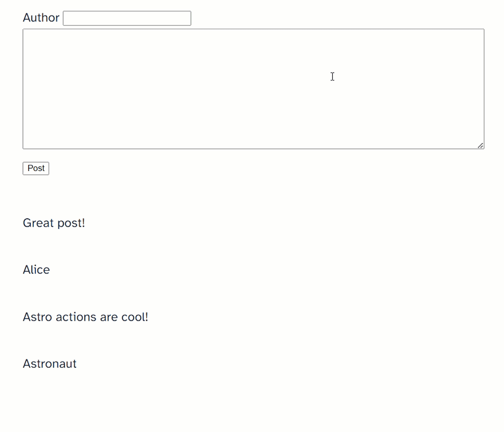Select the comment "Great post!"
The image size is (504, 432).
click(x=53, y=223)
